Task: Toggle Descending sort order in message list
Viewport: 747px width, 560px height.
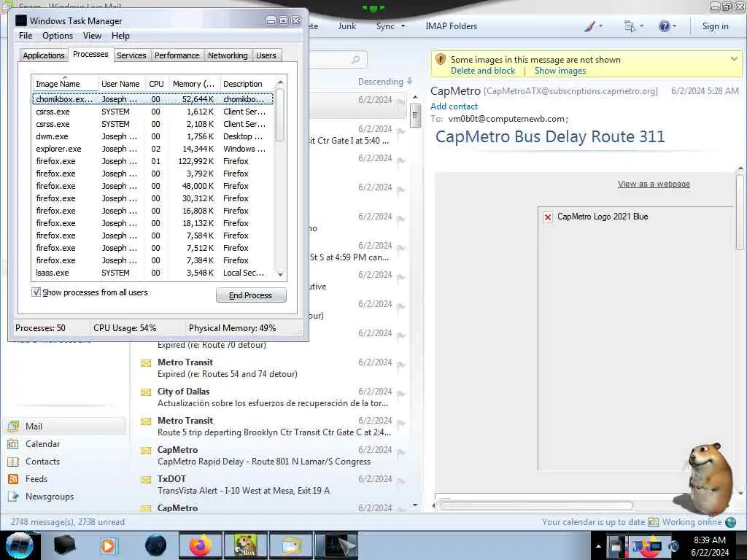Action: click(x=385, y=82)
